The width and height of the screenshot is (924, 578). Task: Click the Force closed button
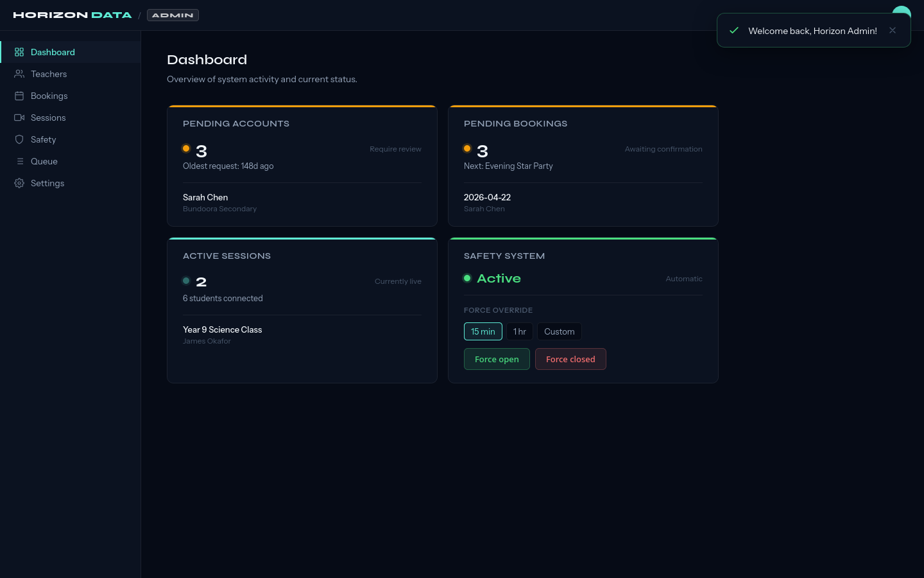[570, 359]
